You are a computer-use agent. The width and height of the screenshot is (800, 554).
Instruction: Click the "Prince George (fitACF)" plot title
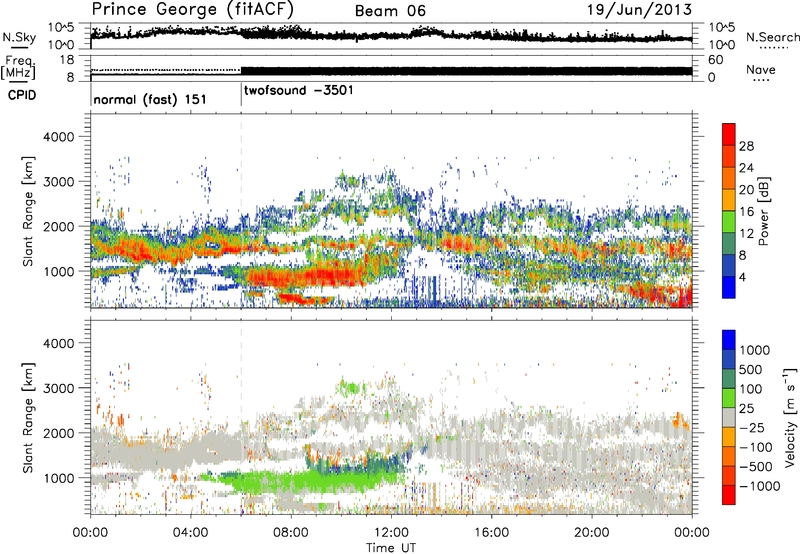[193, 10]
